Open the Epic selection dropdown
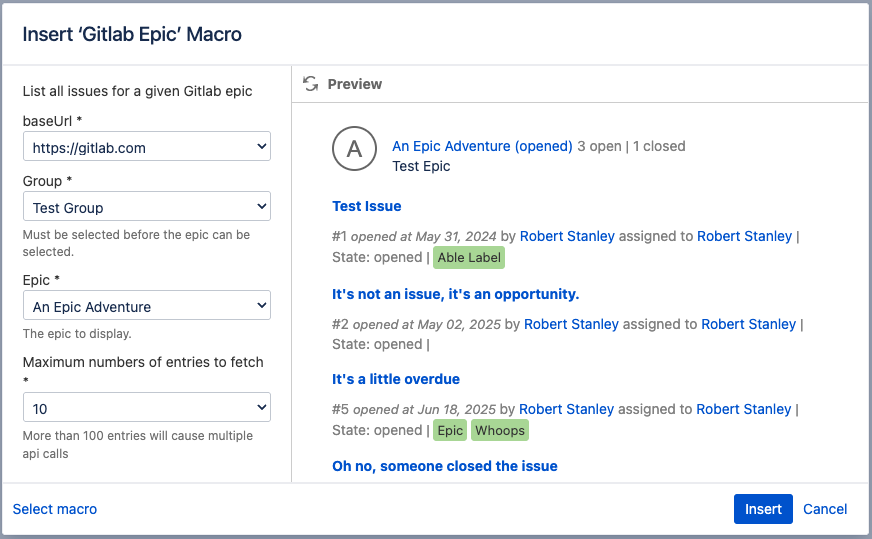 tap(146, 306)
